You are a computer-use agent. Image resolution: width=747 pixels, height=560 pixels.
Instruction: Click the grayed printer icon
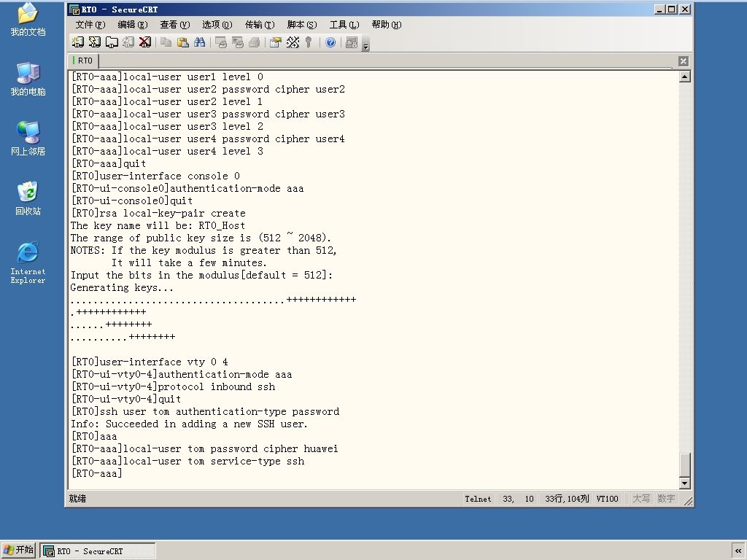255,42
